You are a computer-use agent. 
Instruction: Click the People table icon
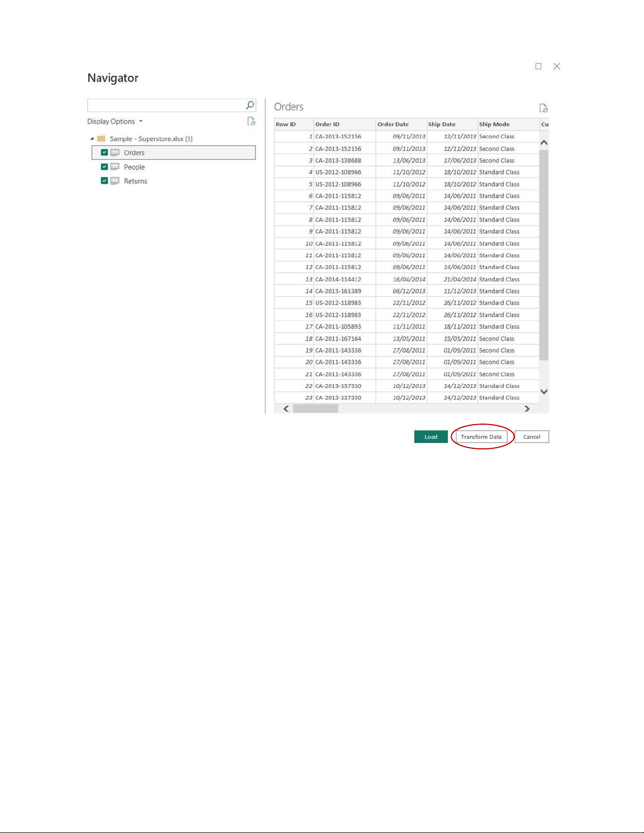pyautogui.click(x=115, y=167)
